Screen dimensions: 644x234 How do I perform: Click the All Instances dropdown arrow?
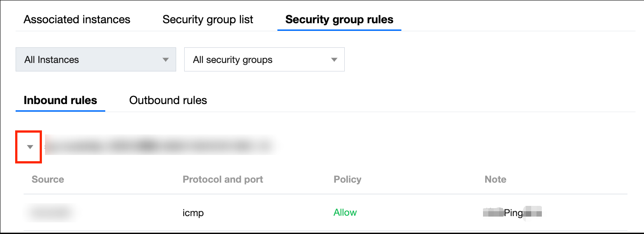pyautogui.click(x=165, y=60)
